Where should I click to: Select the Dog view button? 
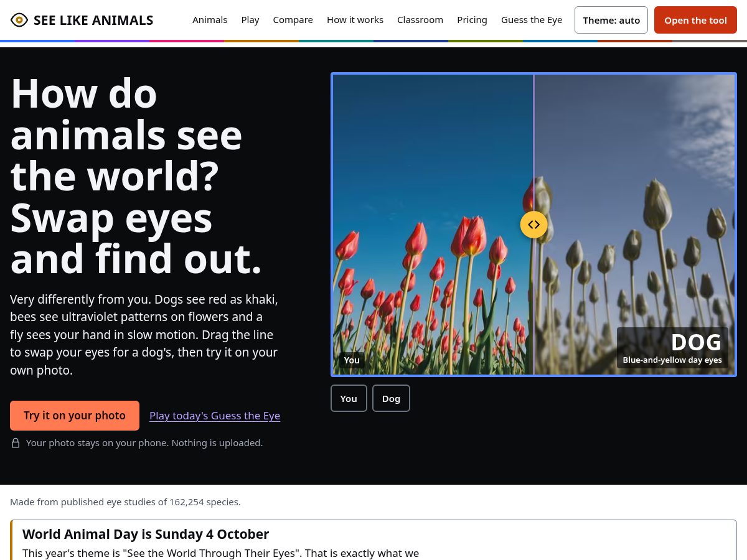(x=391, y=398)
